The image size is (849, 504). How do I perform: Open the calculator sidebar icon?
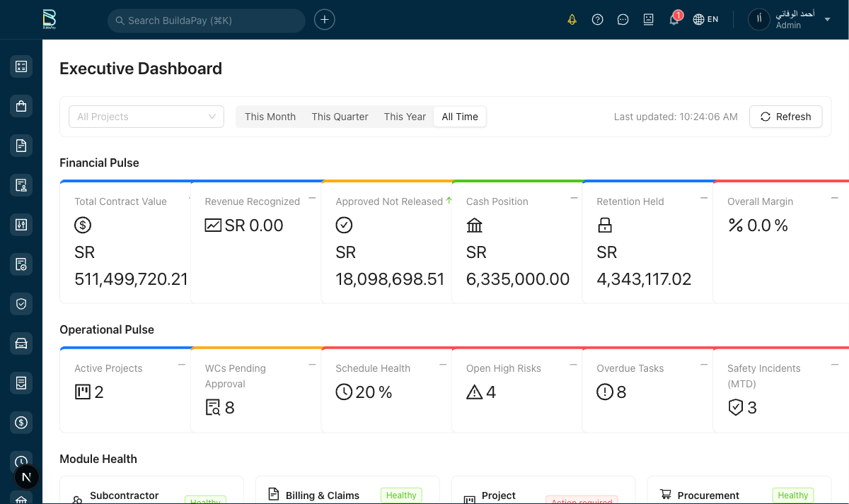tap(21, 66)
